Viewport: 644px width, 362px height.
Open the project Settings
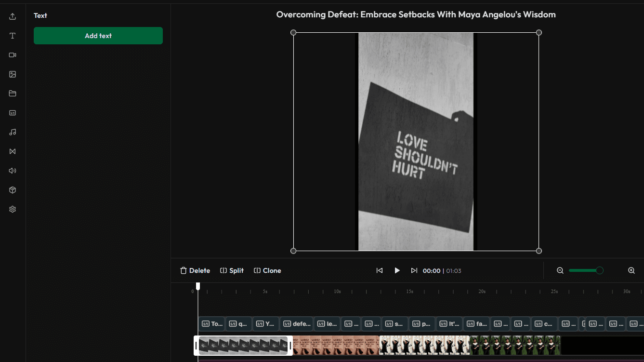coord(12,209)
